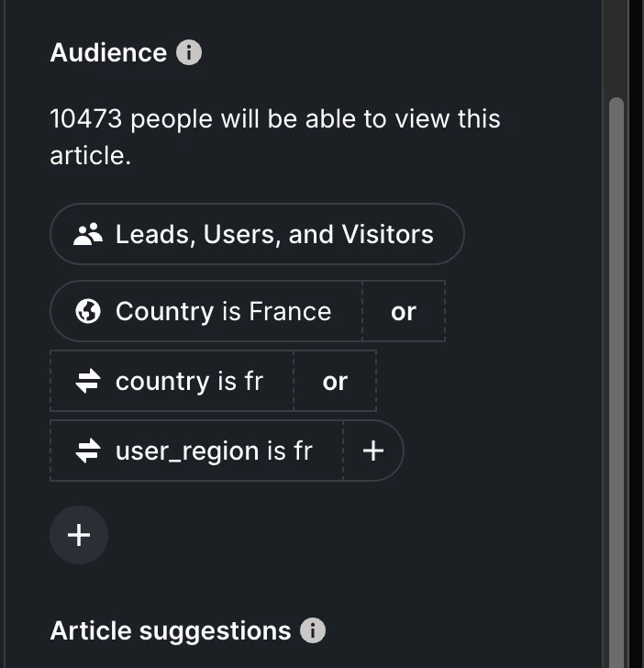Click the Article suggestions section heading
The image size is (644, 668).
[x=170, y=631]
